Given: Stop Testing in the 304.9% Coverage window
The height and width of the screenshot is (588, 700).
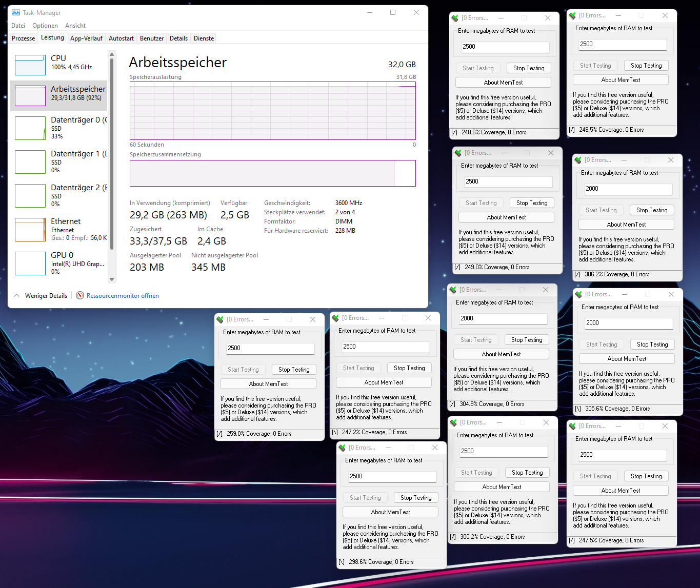Looking at the screenshot, I should tap(527, 340).
